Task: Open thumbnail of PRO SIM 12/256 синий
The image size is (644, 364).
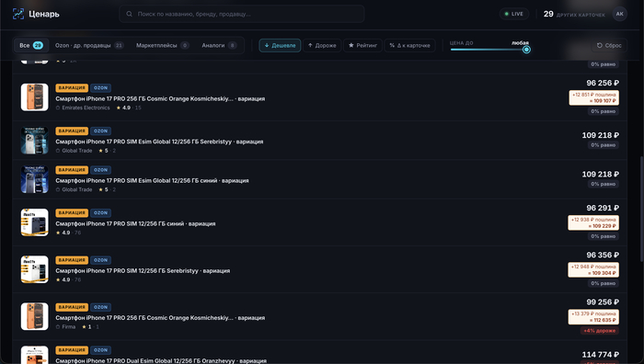Action: click(x=35, y=222)
